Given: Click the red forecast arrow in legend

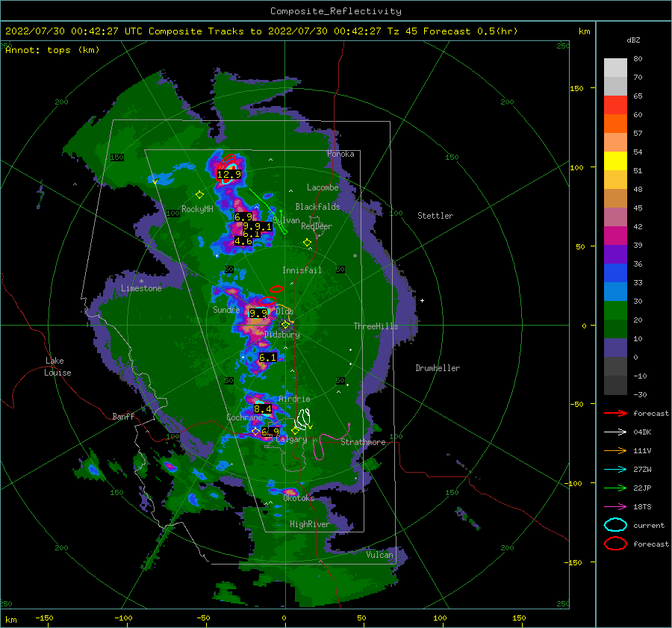Looking at the screenshot, I should (615, 413).
